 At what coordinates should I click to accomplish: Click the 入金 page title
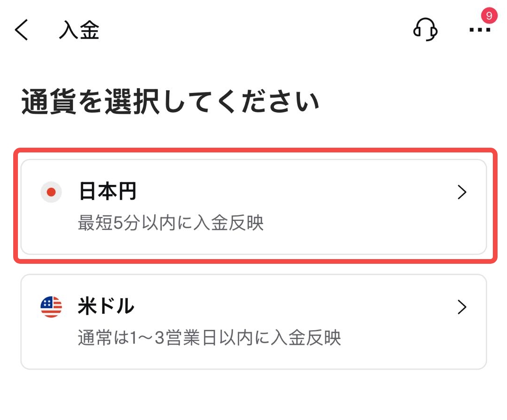[79, 31]
